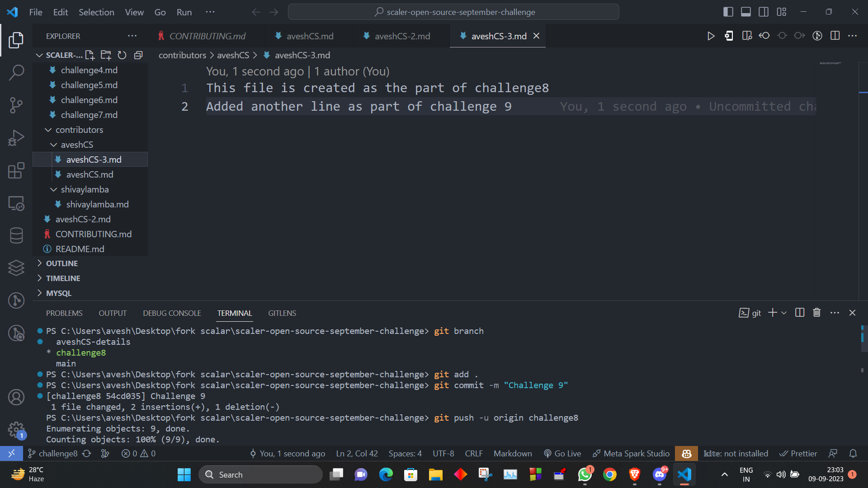Toggle the primary side bar layout

[x=728, y=12]
